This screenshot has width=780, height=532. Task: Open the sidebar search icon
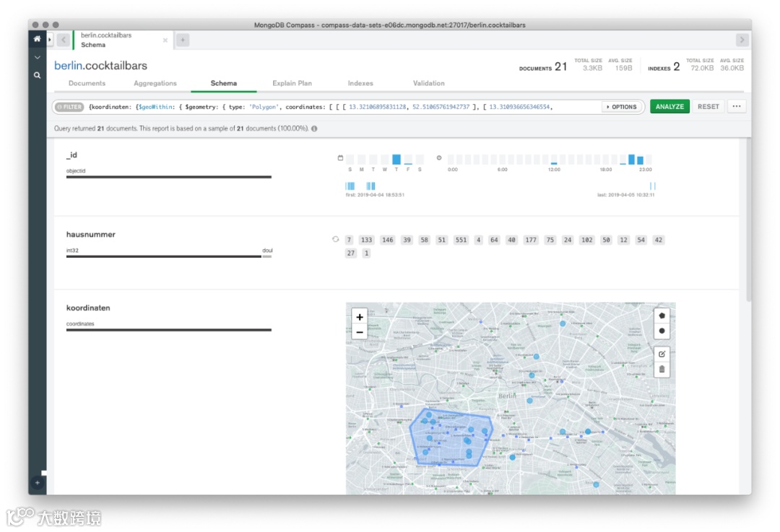pyautogui.click(x=38, y=75)
